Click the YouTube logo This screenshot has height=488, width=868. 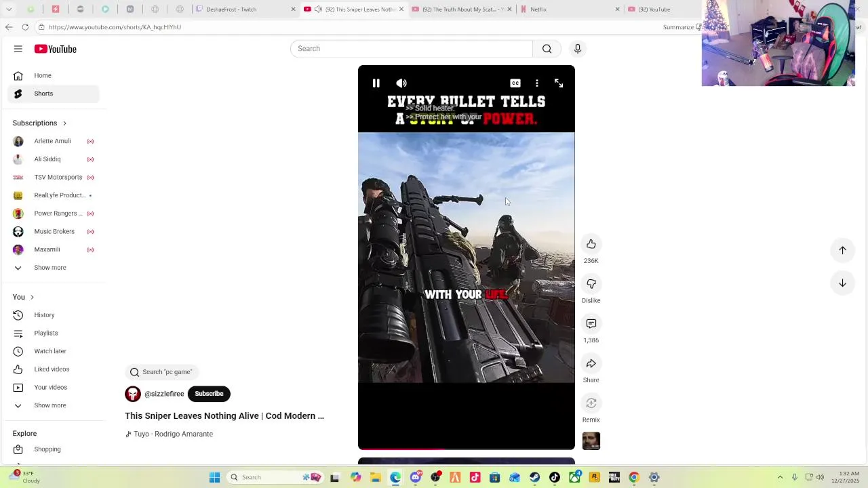pyautogui.click(x=56, y=49)
